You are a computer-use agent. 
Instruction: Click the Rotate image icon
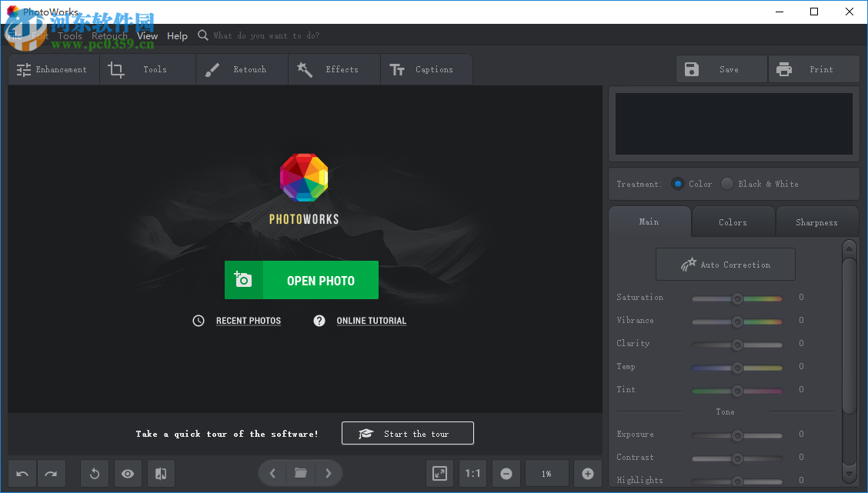pos(95,473)
